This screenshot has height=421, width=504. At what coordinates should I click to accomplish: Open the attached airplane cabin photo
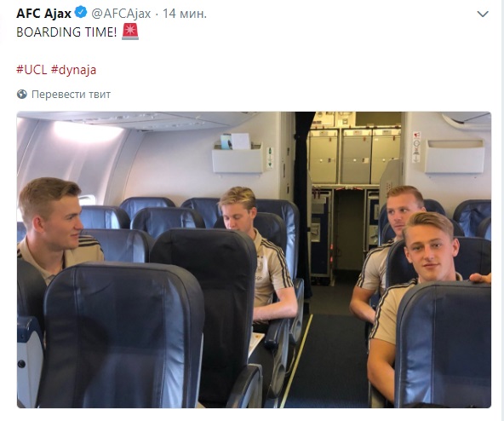coord(254,260)
